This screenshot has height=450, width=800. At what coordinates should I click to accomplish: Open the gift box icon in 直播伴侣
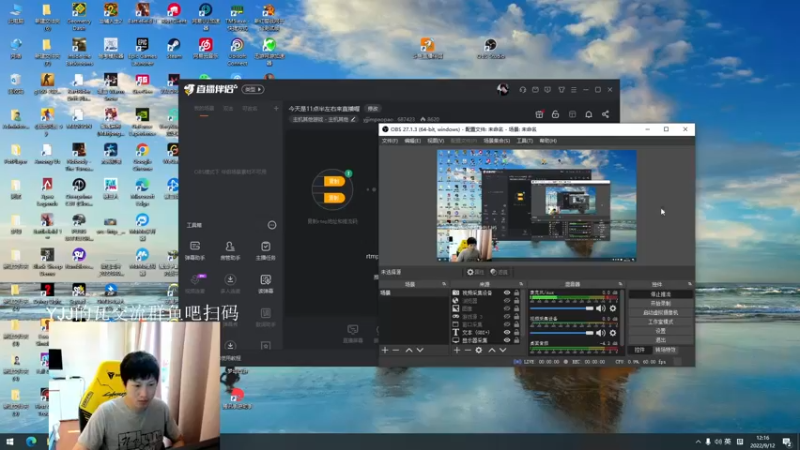pos(539,114)
